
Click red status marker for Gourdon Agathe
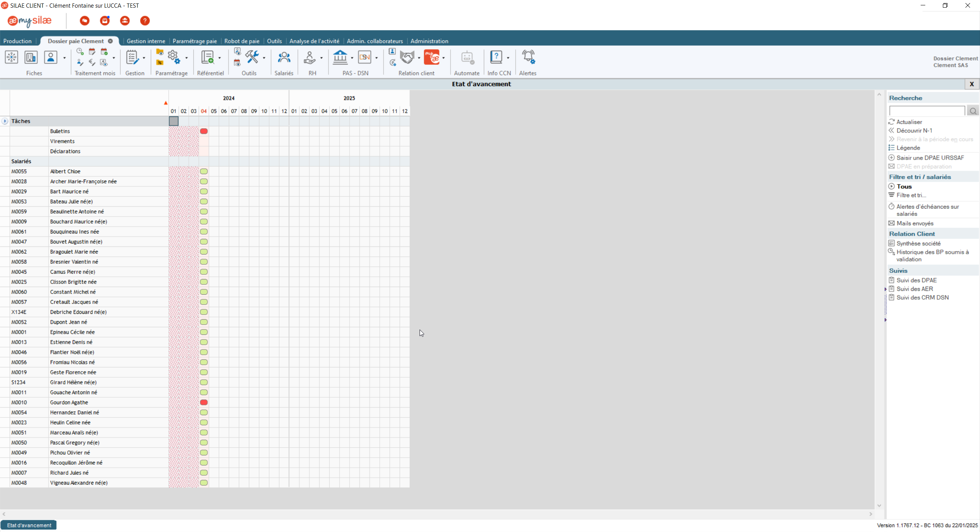[204, 402]
